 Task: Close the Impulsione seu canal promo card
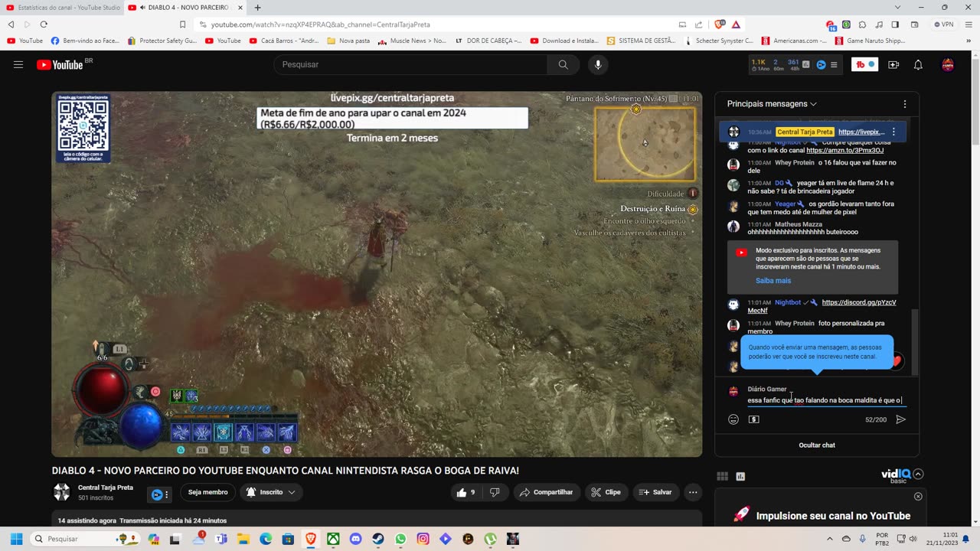[918, 496]
